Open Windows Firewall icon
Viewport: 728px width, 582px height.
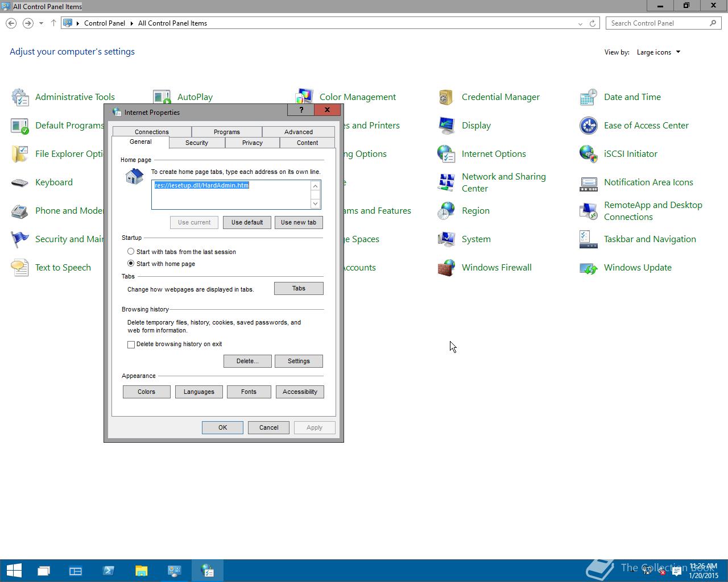point(446,268)
